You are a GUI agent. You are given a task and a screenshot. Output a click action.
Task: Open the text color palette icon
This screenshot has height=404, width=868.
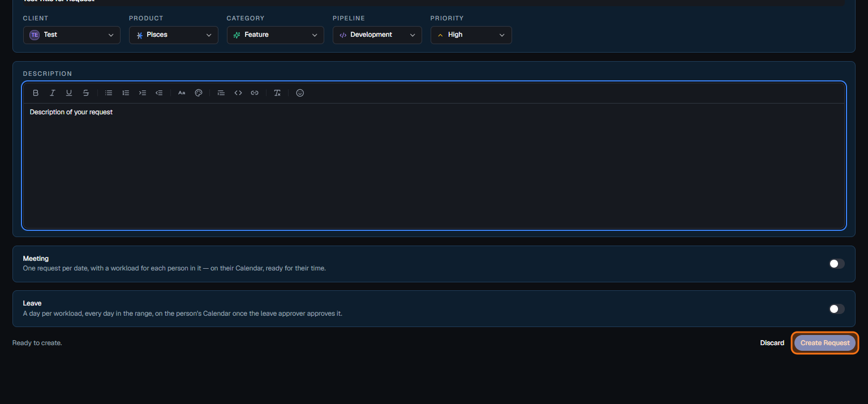[199, 93]
